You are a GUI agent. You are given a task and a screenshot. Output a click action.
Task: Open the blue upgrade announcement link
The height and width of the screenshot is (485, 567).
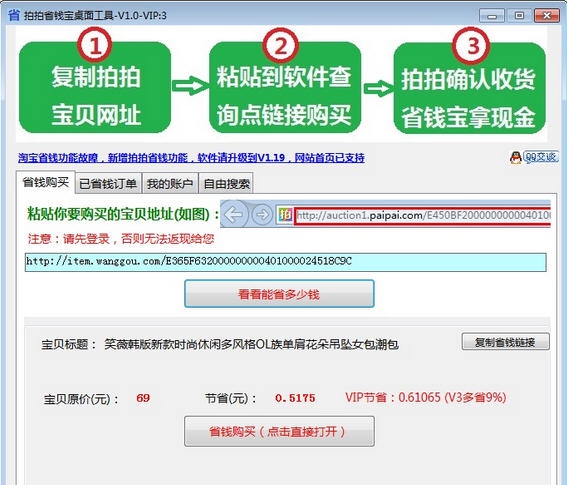(191, 158)
